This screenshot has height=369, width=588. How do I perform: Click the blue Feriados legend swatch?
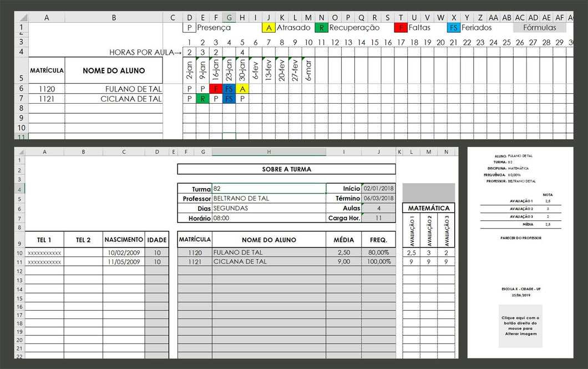[x=454, y=27]
